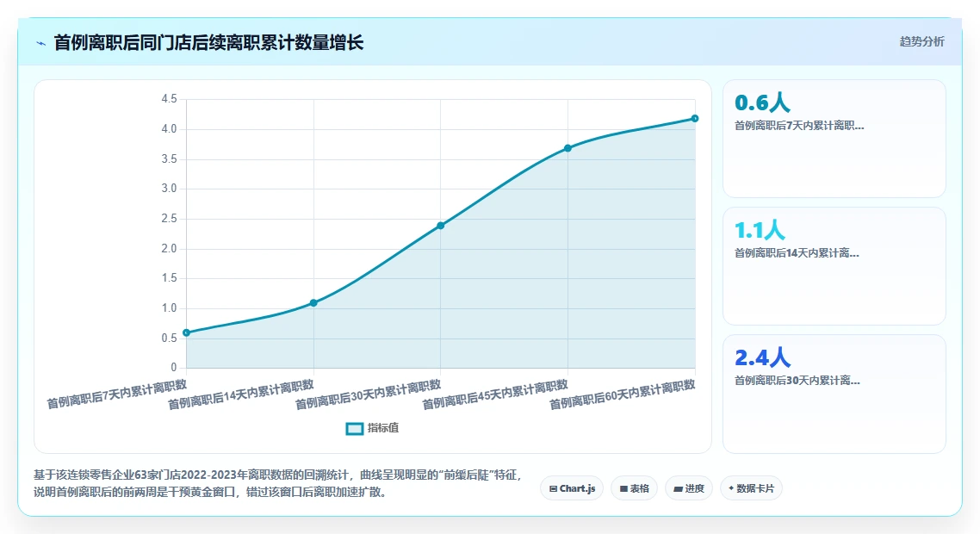Viewport: 980px width, 534px height.
Task: Click the description paragraph below the chart
Action: click(277, 483)
